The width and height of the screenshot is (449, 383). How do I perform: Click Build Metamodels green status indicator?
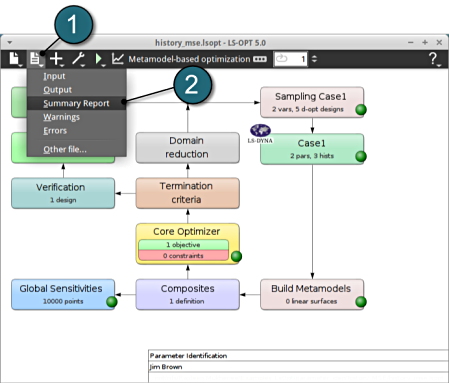click(x=361, y=302)
